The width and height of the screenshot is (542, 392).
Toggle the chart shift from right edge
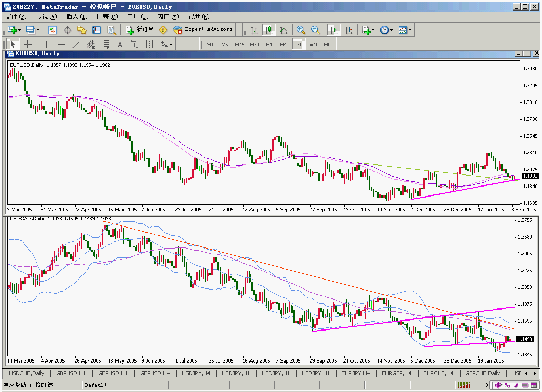349,30
